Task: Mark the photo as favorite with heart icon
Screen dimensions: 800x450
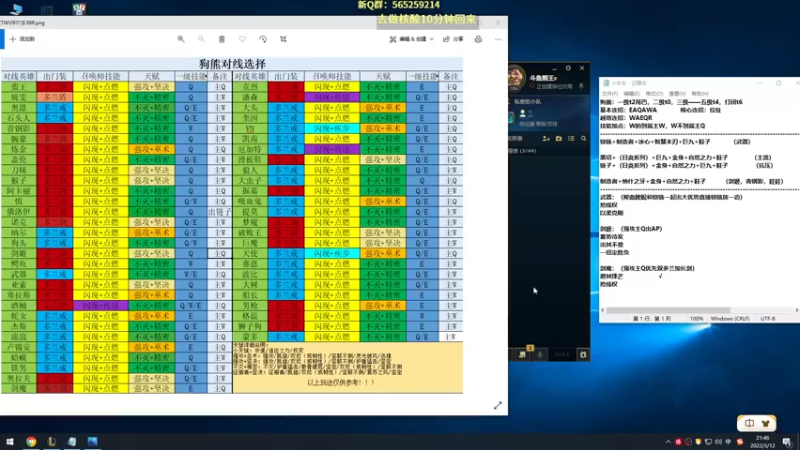Action: tap(242, 39)
